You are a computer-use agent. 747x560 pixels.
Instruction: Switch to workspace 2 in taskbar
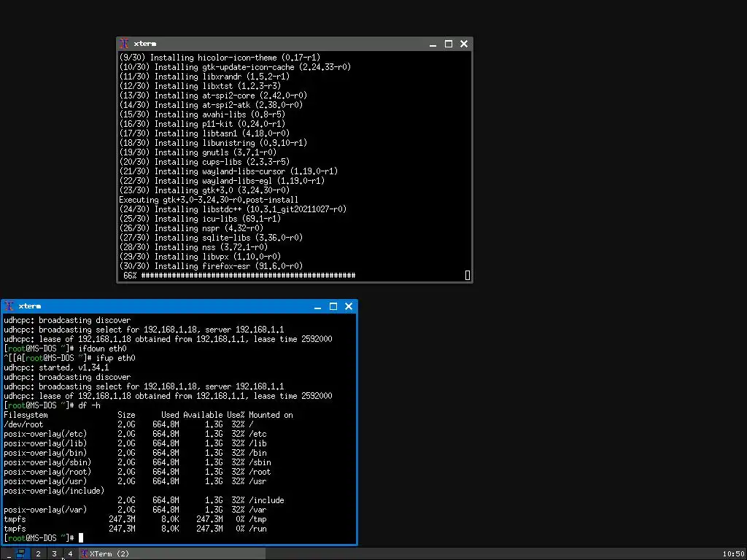point(38,554)
